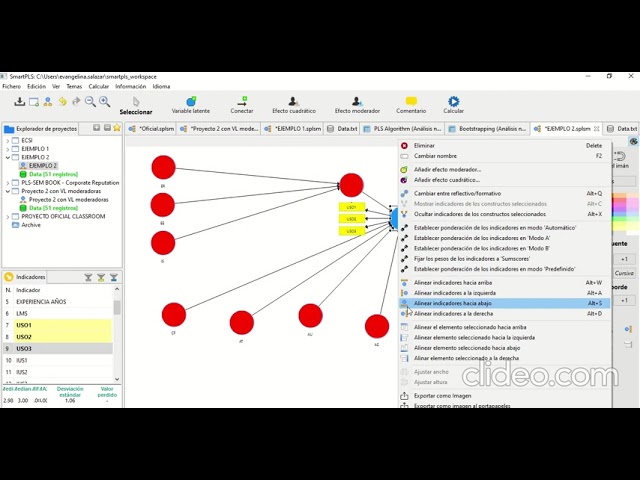Click the green indicator filter icon
Screen dimensions: 640x480
101,278
